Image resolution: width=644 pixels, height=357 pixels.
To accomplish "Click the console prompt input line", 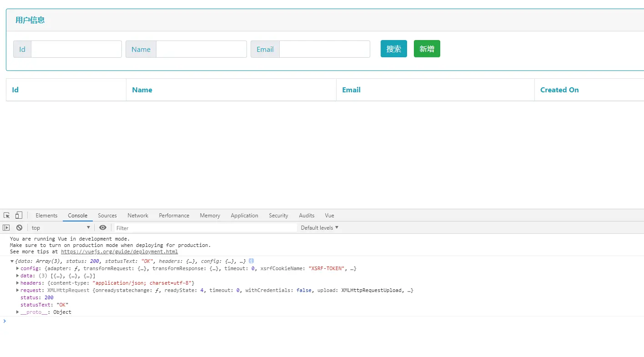I will pyautogui.click(x=325, y=321).
